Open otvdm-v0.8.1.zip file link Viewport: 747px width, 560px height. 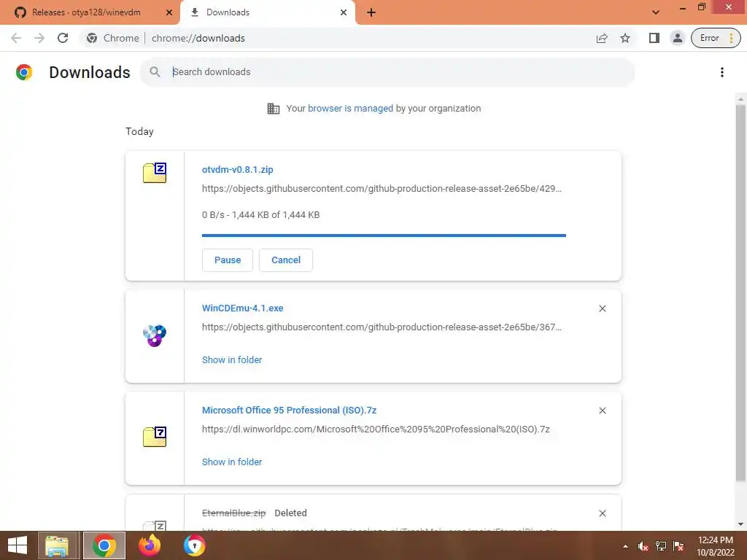[237, 169]
